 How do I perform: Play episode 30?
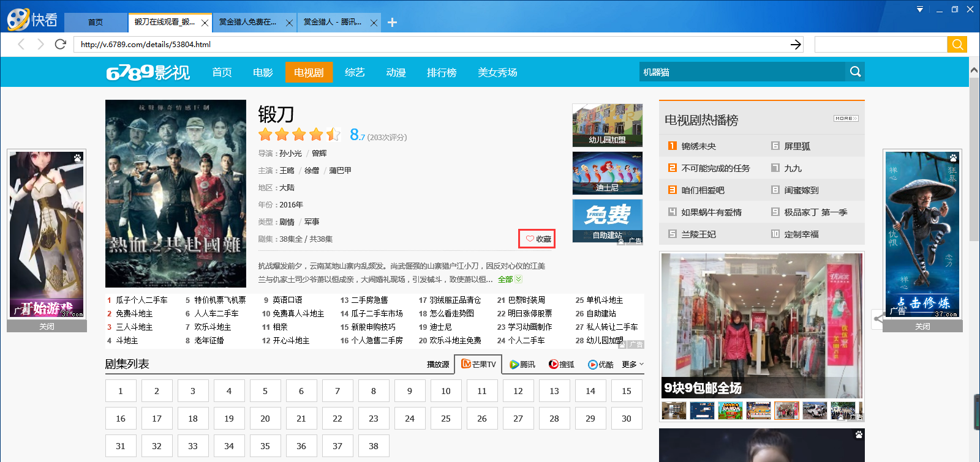[x=627, y=419]
